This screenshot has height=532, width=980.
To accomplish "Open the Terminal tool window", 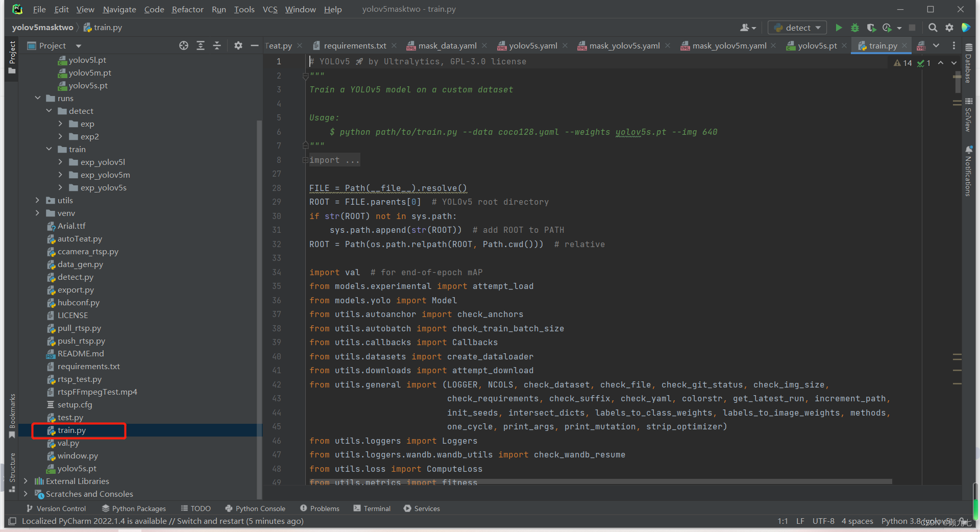I will (372, 509).
